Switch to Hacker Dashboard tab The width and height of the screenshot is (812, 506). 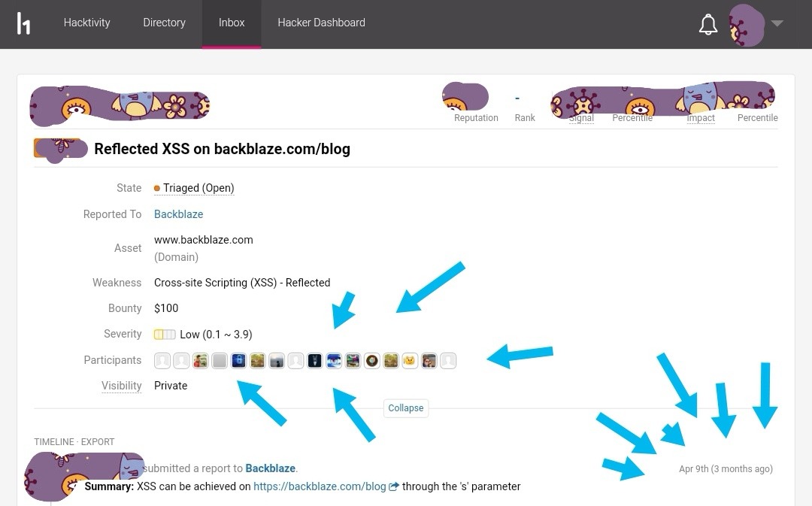tap(321, 23)
